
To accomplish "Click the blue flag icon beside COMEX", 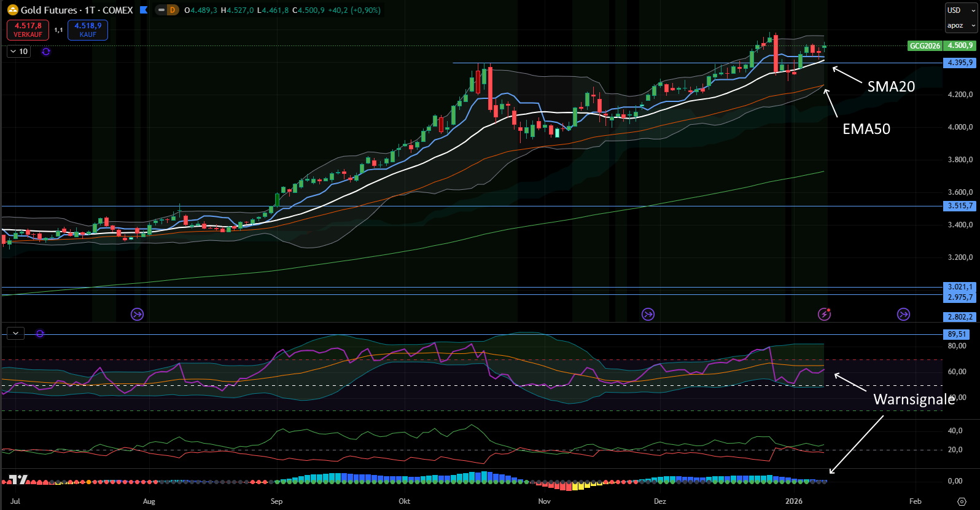I will point(144,10).
